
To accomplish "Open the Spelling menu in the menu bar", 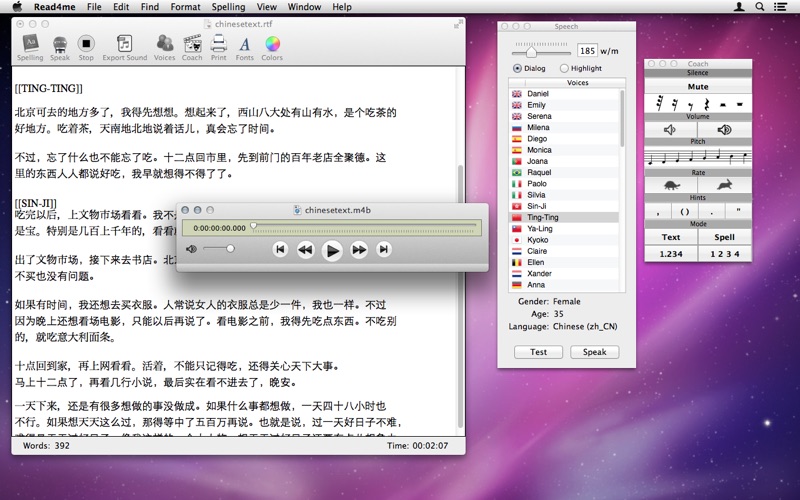I will 228,7.
